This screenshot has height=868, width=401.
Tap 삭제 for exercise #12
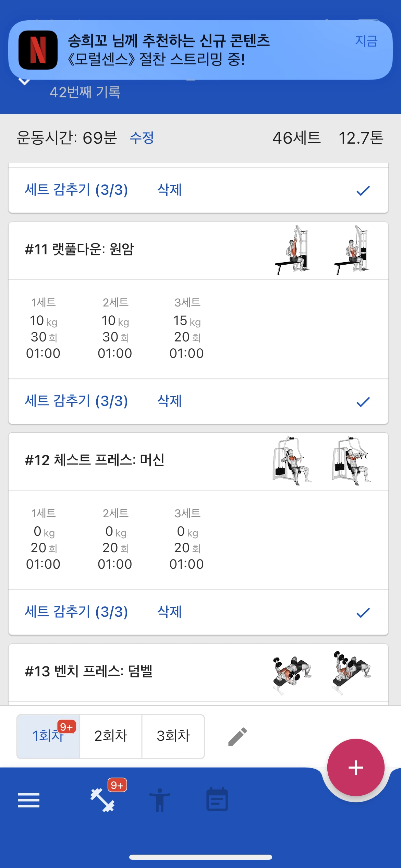169,612
